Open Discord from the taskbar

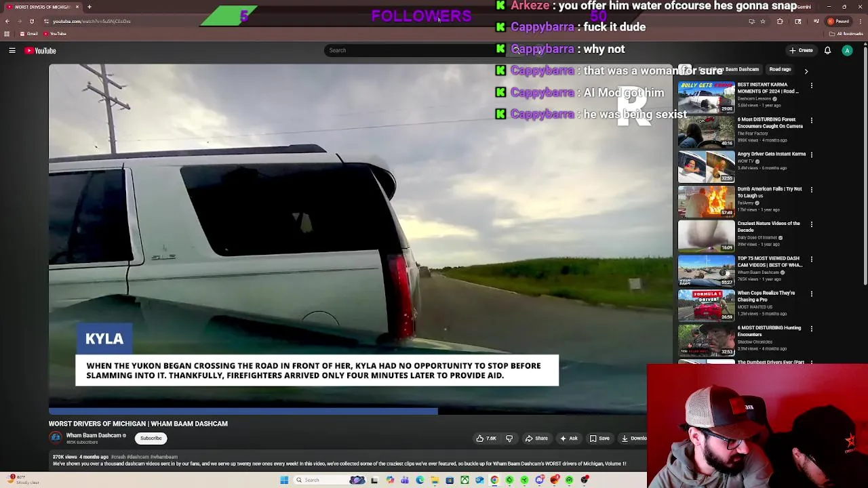[x=540, y=480]
